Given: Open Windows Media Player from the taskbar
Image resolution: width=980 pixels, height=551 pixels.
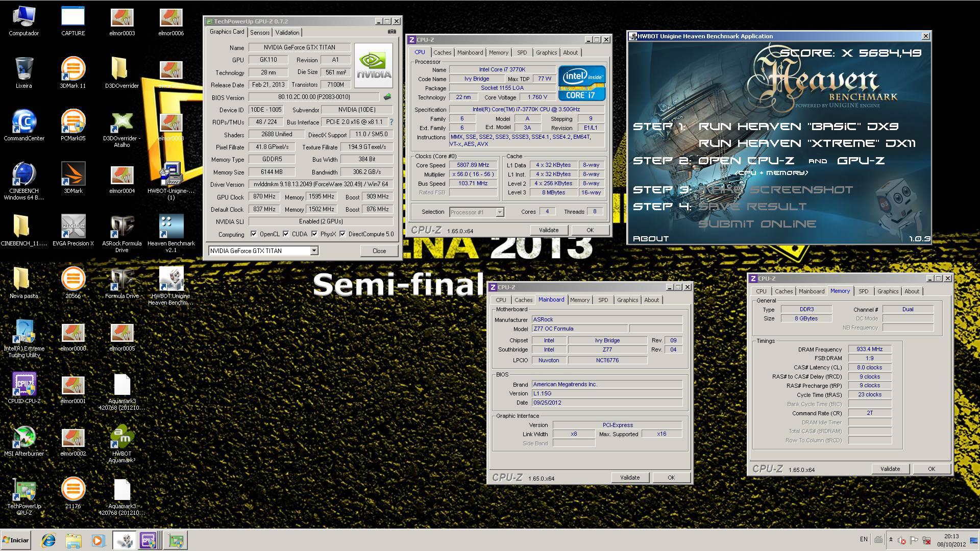Looking at the screenshot, I should pos(98,540).
